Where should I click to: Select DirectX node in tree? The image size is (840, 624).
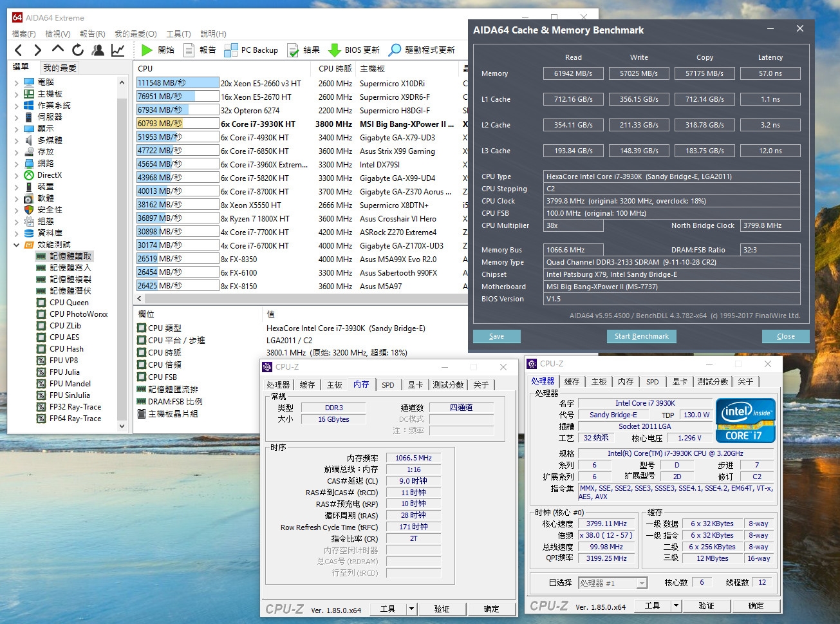42,175
